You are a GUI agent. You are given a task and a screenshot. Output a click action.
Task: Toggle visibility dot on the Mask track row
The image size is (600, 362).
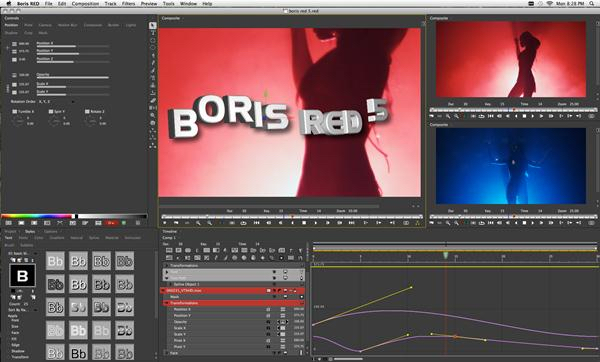click(274, 297)
